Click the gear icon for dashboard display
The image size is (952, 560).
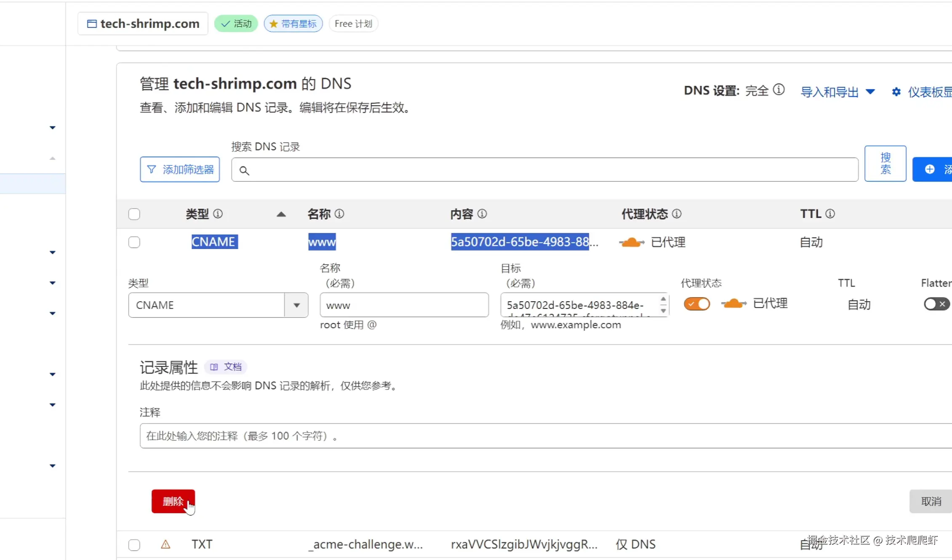(896, 92)
